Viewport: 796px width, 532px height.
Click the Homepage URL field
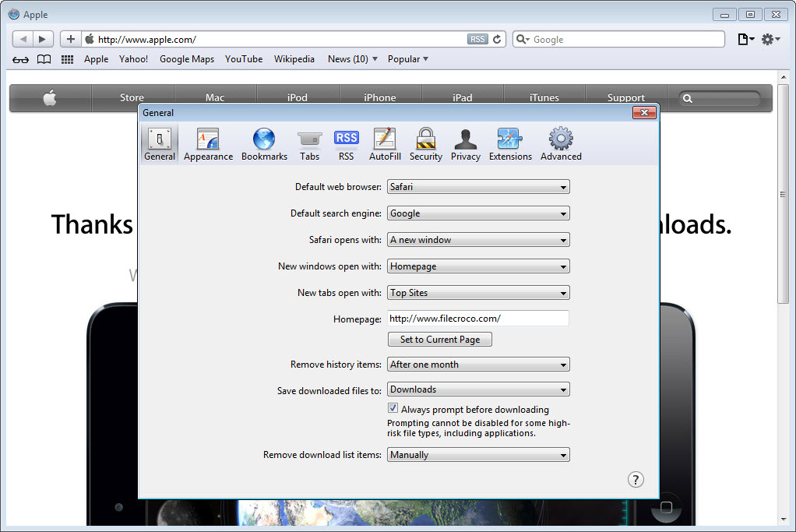[x=478, y=319]
